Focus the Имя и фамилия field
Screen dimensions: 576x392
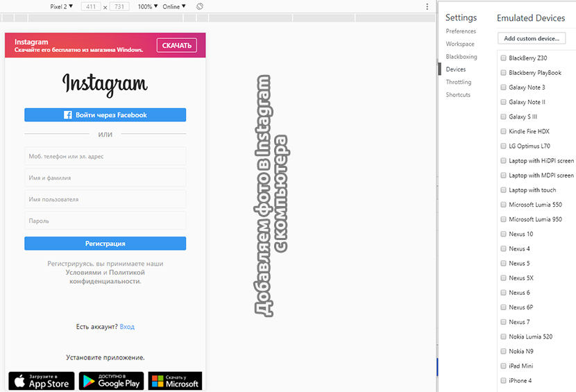(105, 178)
